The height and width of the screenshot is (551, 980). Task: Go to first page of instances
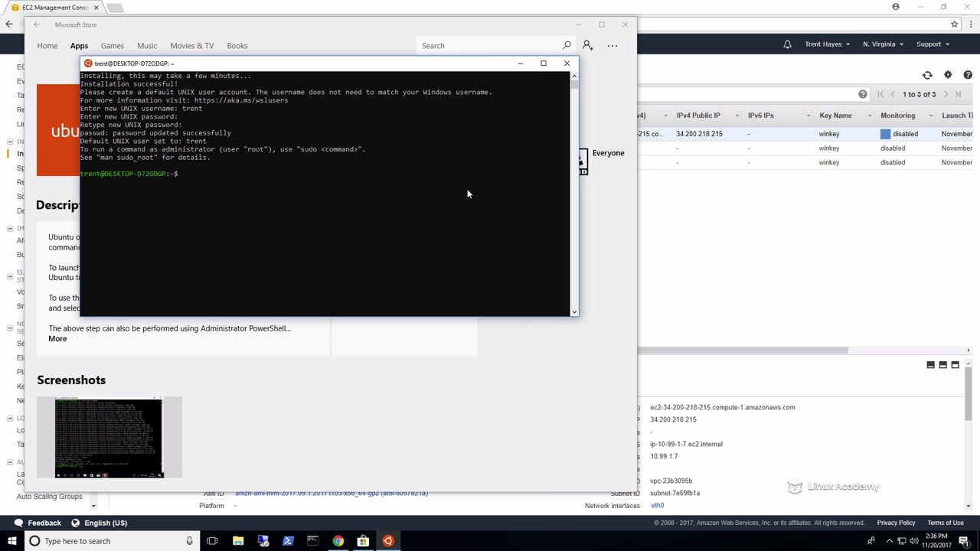point(880,94)
